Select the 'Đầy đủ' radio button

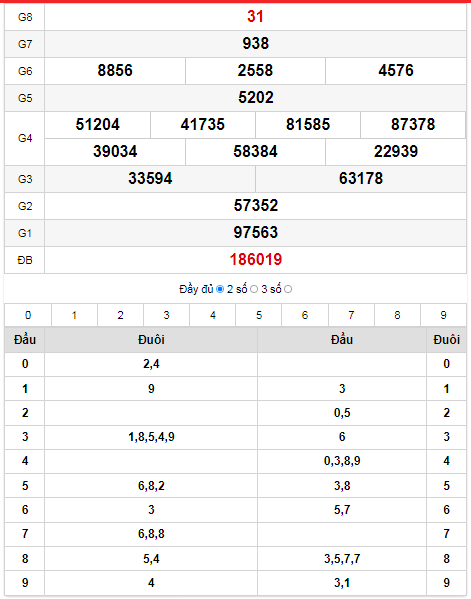[x=220, y=289]
